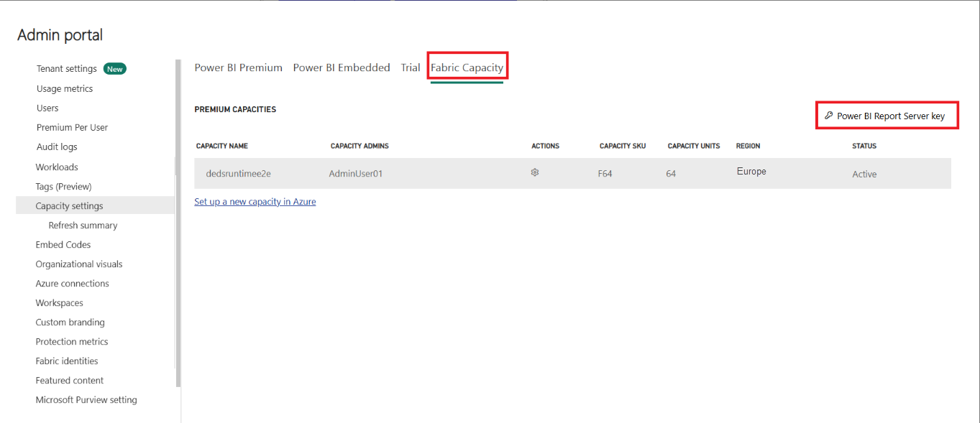Follow Set up a new capacity in Azure link
Image resolution: width=980 pixels, height=423 pixels.
point(255,202)
